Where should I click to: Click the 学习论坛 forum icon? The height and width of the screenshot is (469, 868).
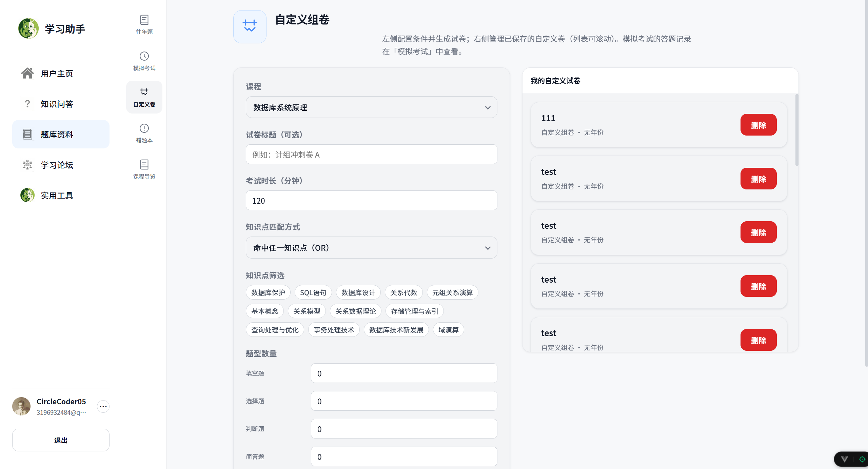click(27, 165)
